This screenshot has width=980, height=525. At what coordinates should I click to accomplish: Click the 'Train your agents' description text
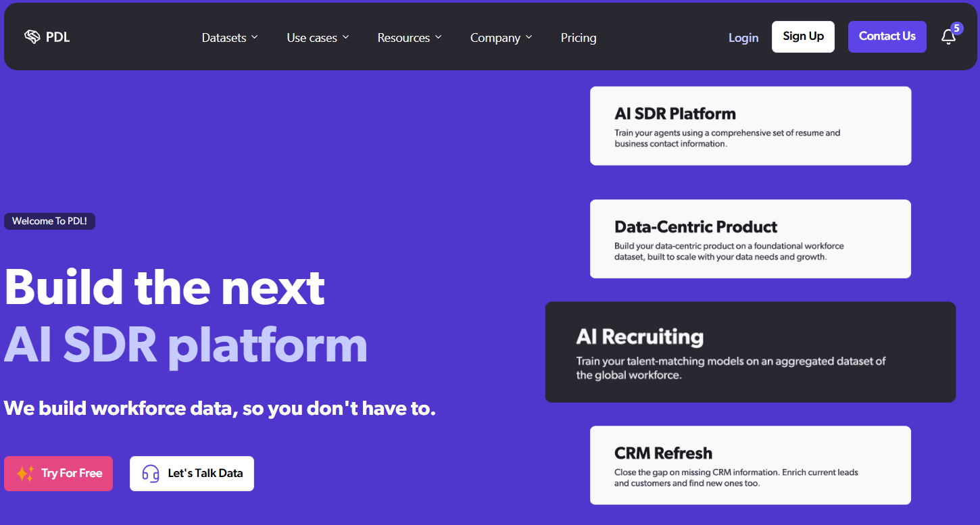(727, 139)
